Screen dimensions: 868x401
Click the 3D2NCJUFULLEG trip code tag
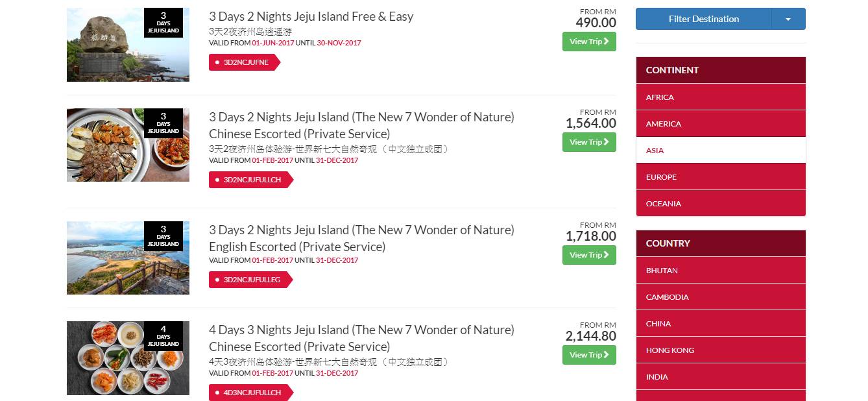250,280
